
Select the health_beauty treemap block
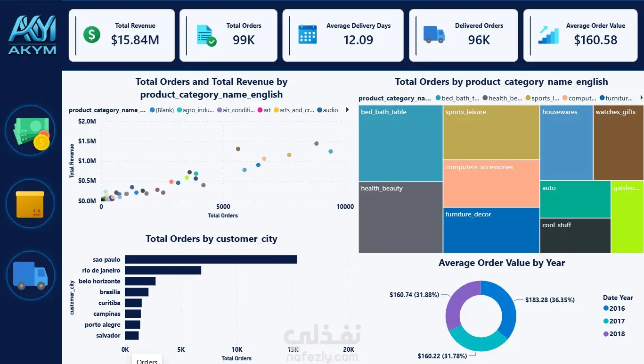(x=400, y=217)
